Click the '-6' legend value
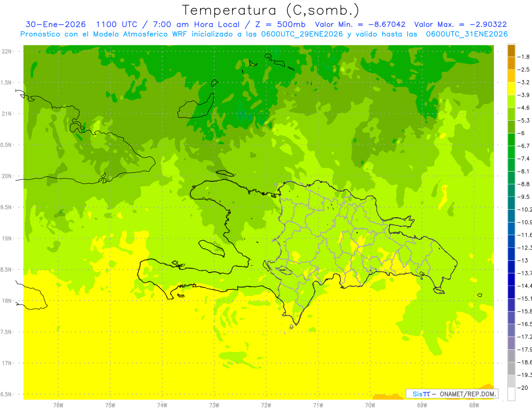 [521, 133]
